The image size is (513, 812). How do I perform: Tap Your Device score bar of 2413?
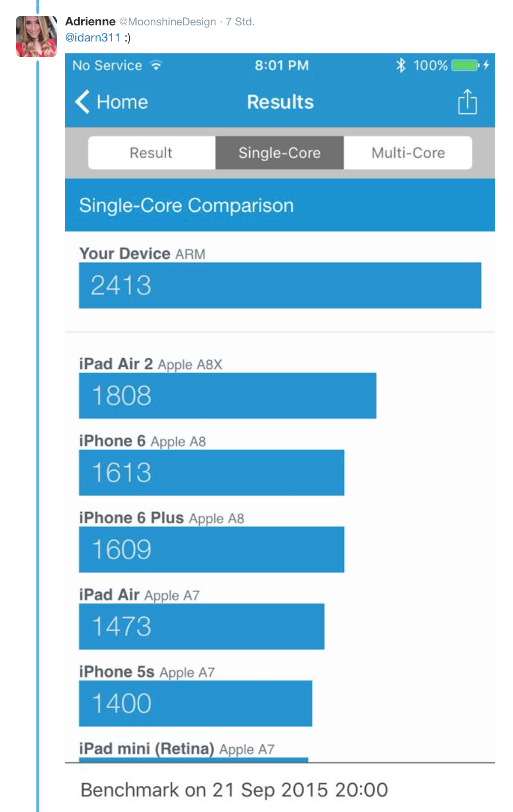coord(279,286)
